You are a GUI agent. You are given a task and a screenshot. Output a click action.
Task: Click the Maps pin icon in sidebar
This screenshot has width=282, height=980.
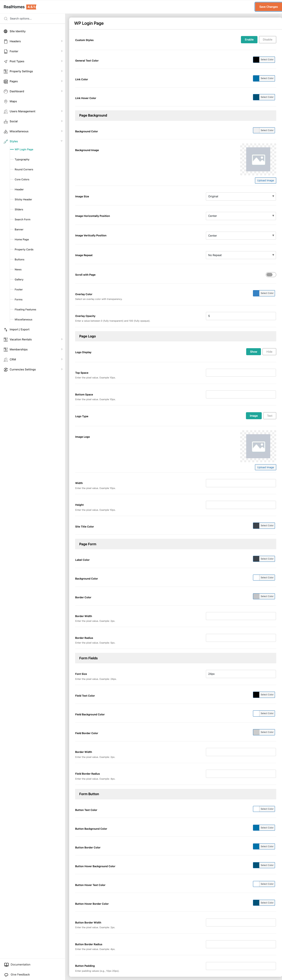(6, 102)
